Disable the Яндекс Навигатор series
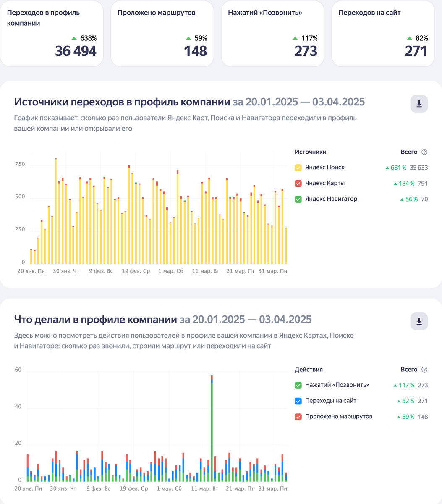Screen dimensions: 442x504 coord(298,199)
